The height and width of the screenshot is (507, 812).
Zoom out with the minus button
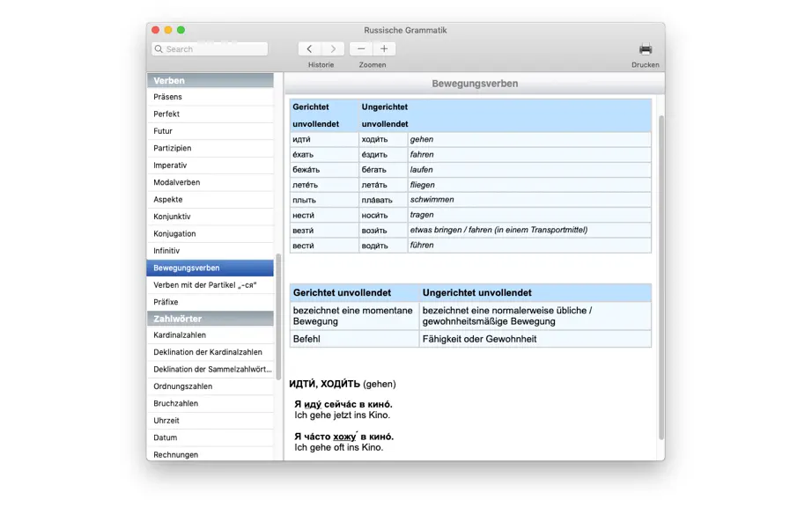361,48
